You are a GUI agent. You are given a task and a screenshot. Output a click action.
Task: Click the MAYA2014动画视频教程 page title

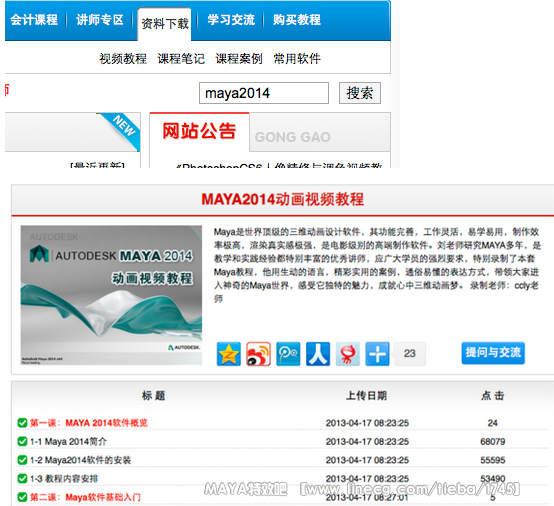[x=283, y=199]
